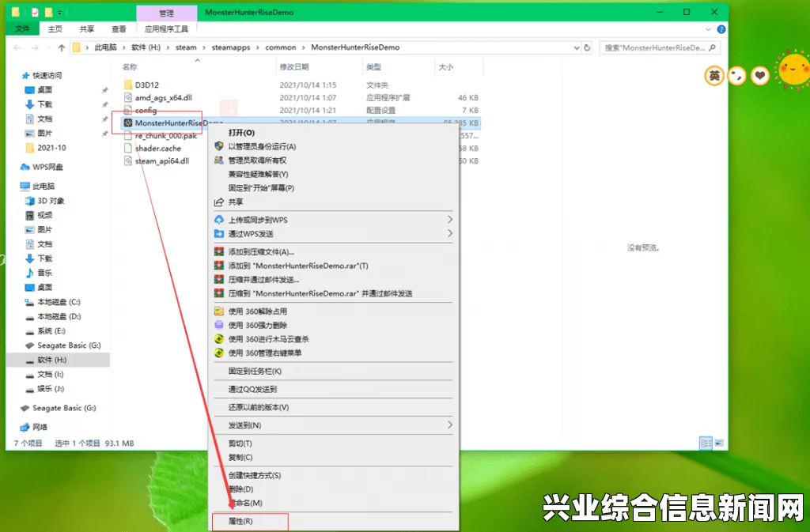Switch to large icons view in status bar
This screenshot has width=810, height=532.
pyautogui.click(x=718, y=443)
